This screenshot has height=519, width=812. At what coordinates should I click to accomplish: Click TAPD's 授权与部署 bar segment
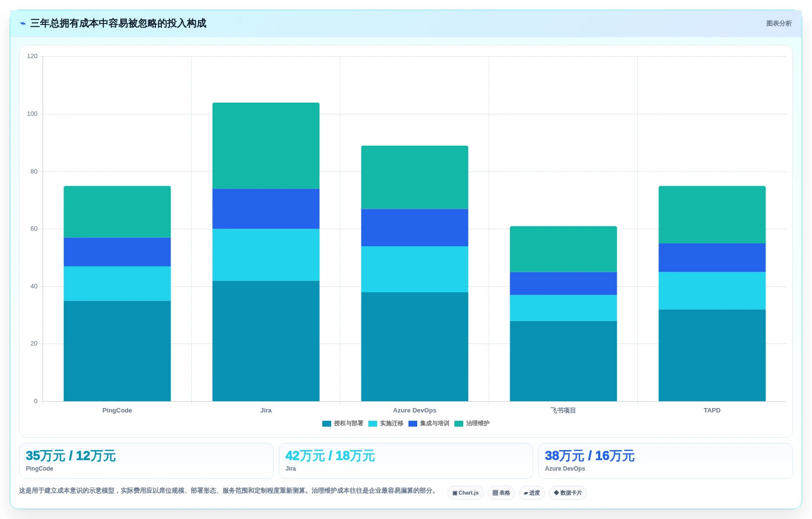point(712,355)
